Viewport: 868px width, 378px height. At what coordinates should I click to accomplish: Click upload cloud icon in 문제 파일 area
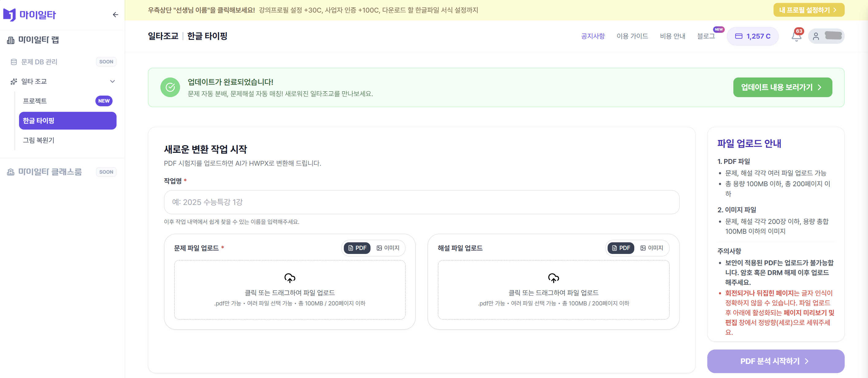pyautogui.click(x=290, y=278)
